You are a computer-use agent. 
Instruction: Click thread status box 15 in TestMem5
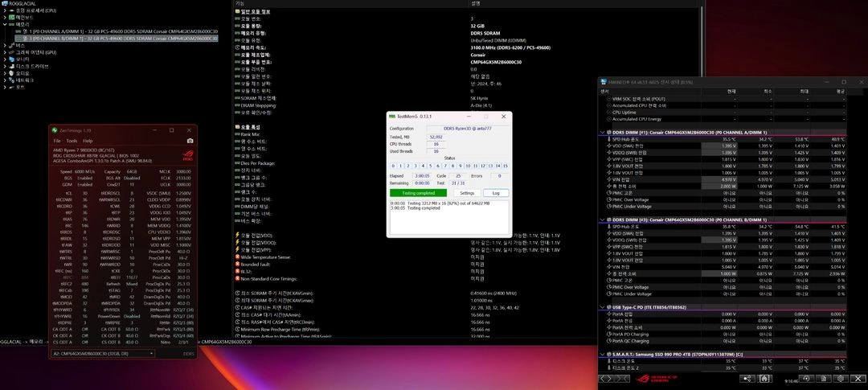coord(505,166)
